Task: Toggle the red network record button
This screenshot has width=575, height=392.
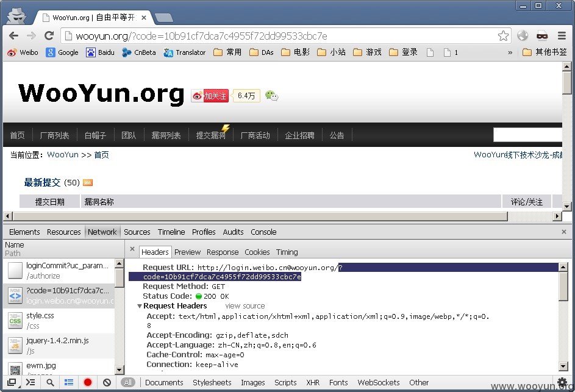Action: point(88,382)
